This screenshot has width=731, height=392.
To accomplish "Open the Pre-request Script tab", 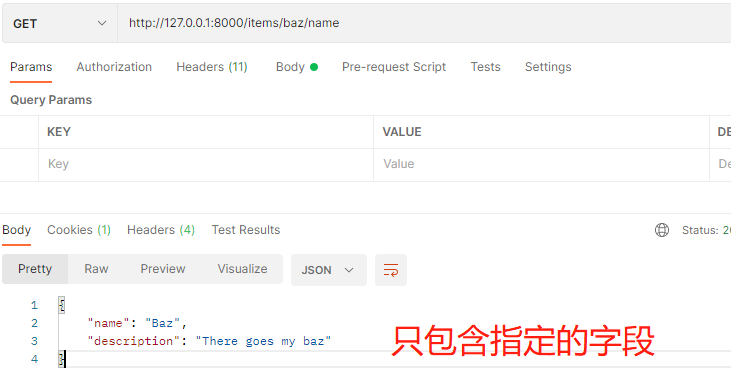I will (394, 67).
